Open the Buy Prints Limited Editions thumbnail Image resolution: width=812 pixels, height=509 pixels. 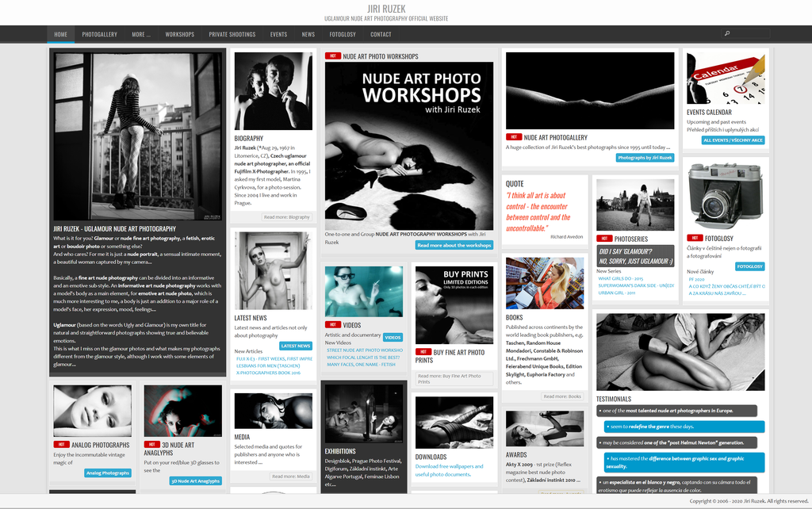point(454,305)
